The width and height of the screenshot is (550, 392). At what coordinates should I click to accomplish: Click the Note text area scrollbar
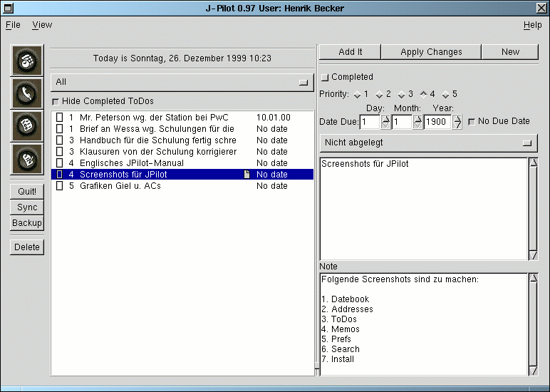pyautogui.click(x=533, y=324)
